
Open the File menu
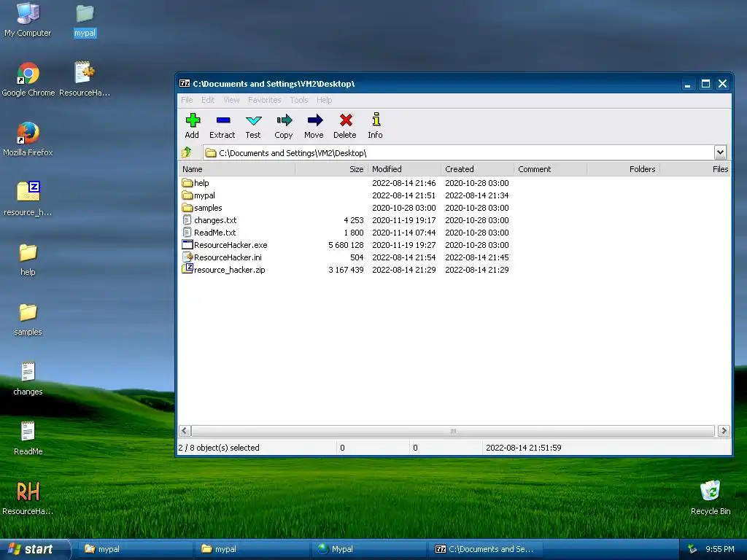tap(187, 100)
